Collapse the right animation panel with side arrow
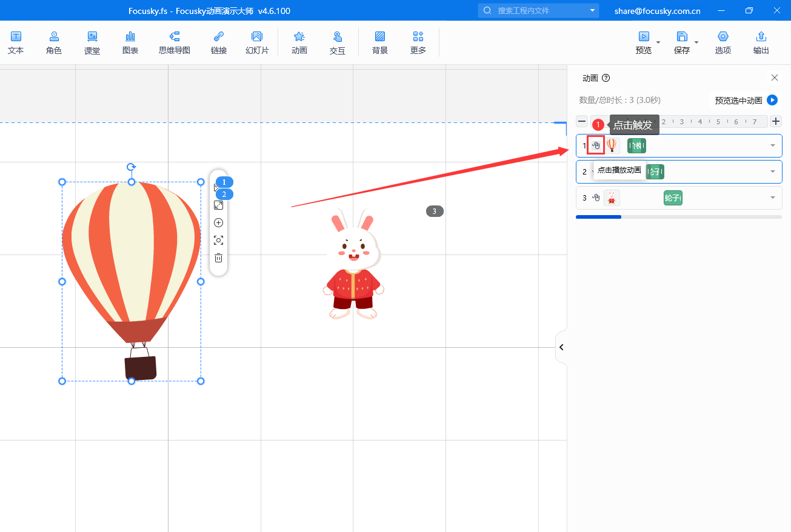 point(561,347)
